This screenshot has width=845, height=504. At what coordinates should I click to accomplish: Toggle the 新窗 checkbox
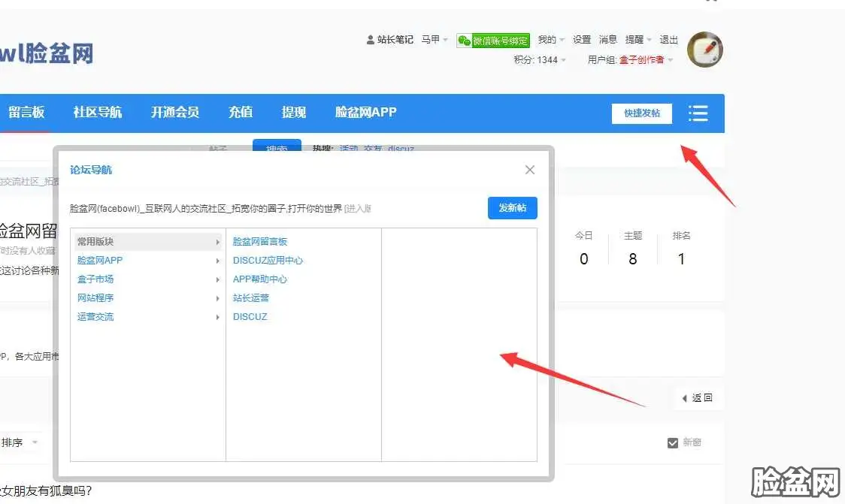click(x=673, y=443)
